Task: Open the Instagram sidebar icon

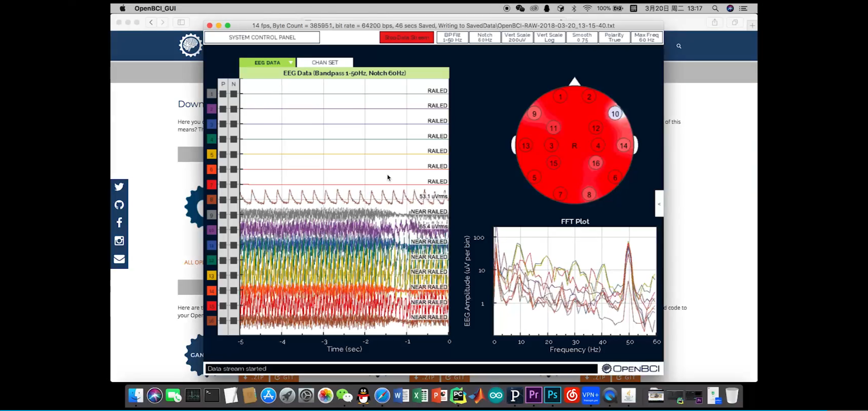Action: 119,241
